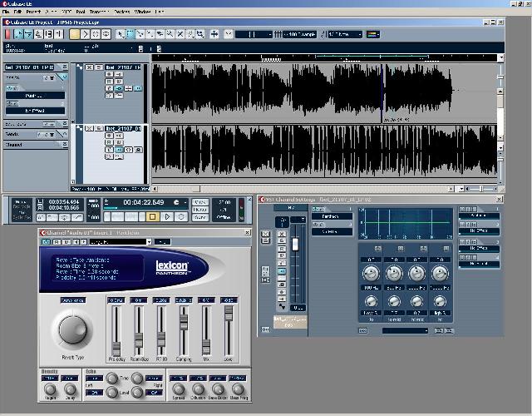
Task: Enable Read automation on the lower track
Action: 109,142
